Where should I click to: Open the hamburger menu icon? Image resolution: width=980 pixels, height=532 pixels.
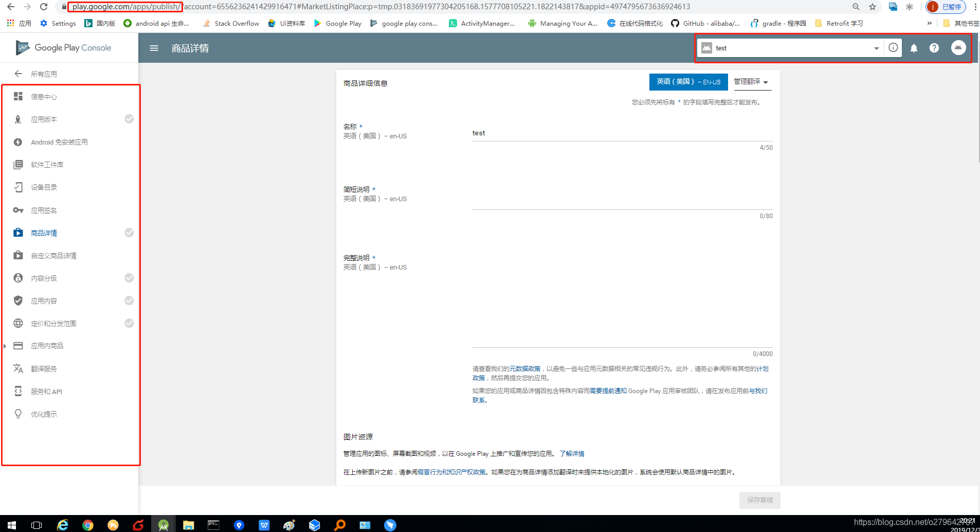point(154,48)
